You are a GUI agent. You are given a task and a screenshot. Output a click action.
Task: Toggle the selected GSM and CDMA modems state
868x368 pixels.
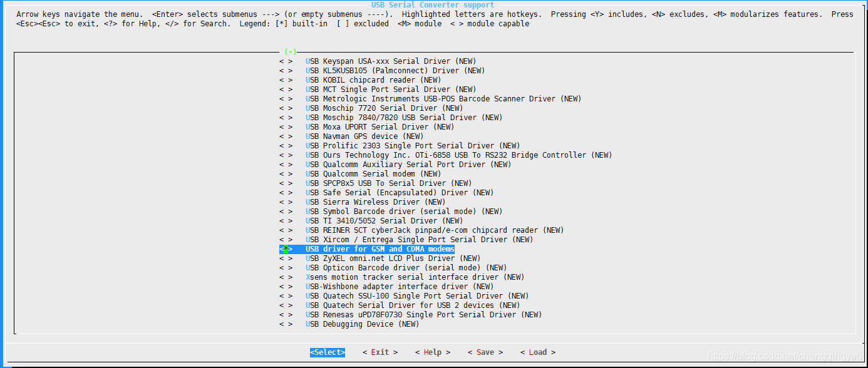[286, 249]
